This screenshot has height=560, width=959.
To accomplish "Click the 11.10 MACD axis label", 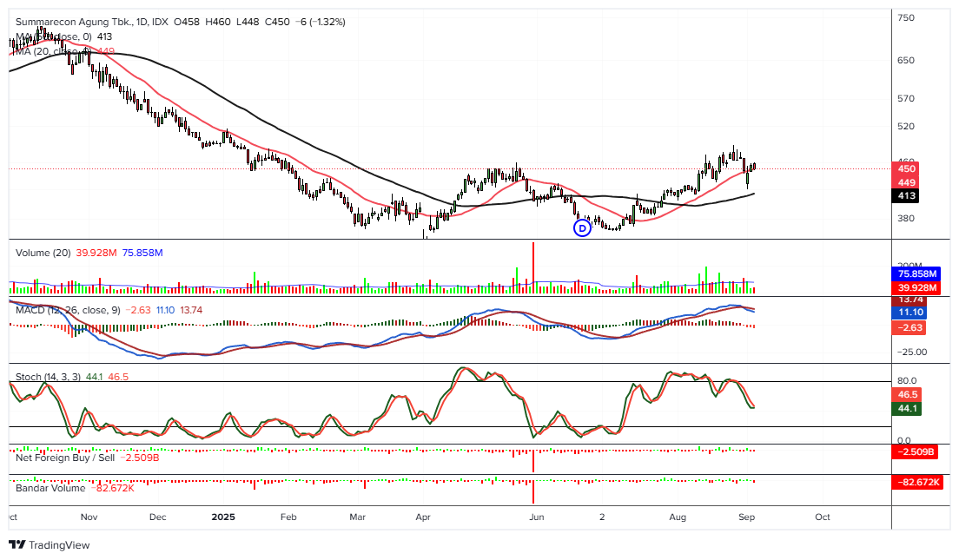I will pyautogui.click(x=909, y=312).
